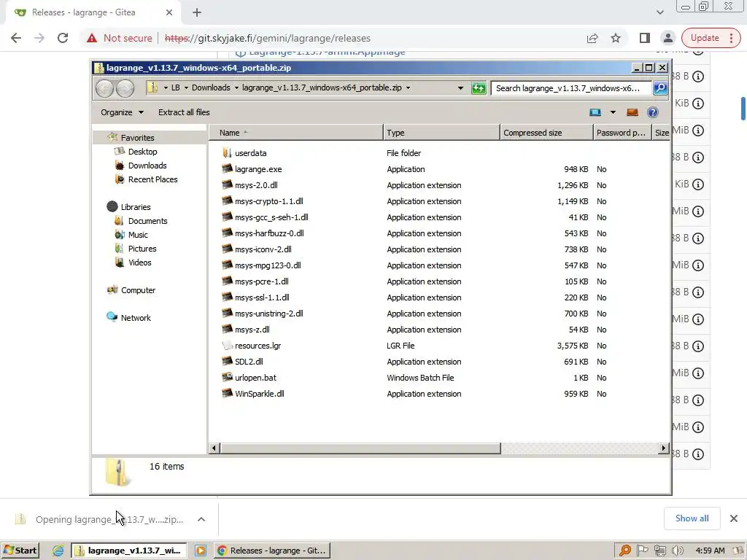Select the userdata folder icon
The width and height of the screenshot is (747, 560).
pyautogui.click(x=227, y=153)
